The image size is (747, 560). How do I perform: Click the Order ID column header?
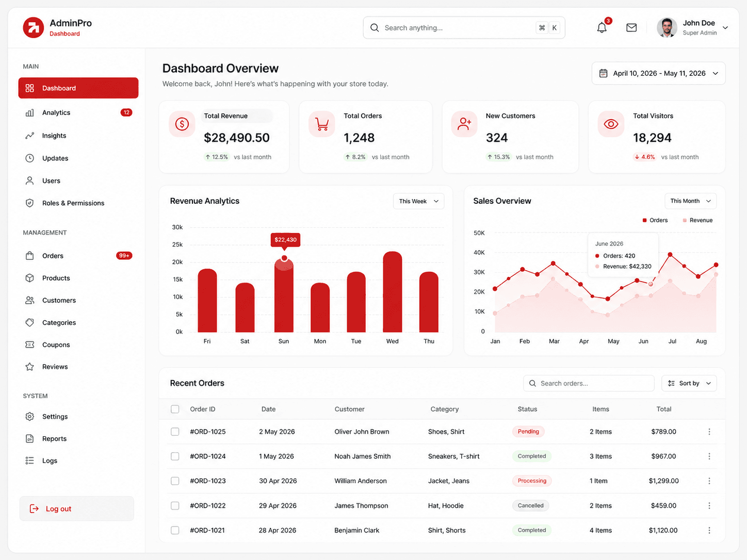(203, 409)
